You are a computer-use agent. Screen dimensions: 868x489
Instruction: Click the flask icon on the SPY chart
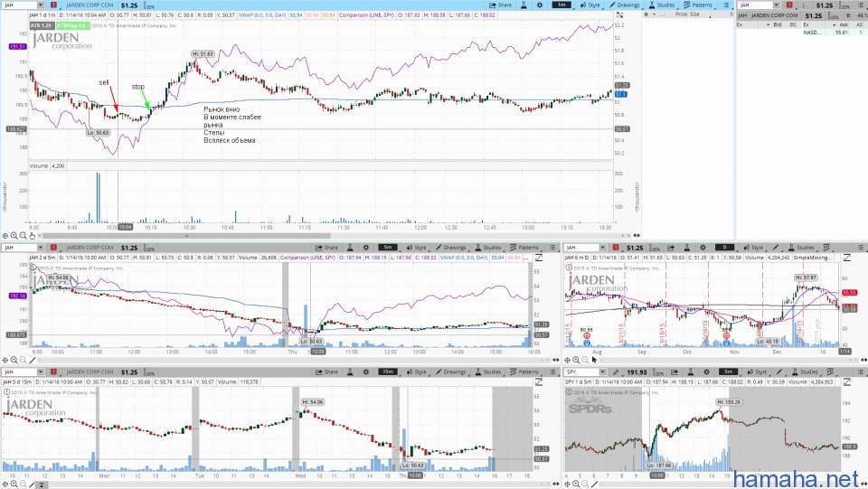[x=690, y=371]
